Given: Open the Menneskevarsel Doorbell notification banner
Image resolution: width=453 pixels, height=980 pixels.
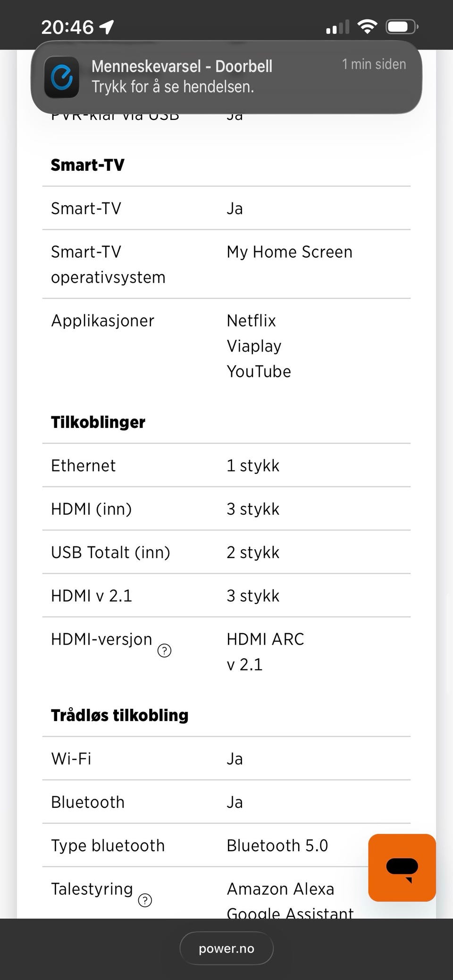Looking at the screenshot, I should (226, 77).
